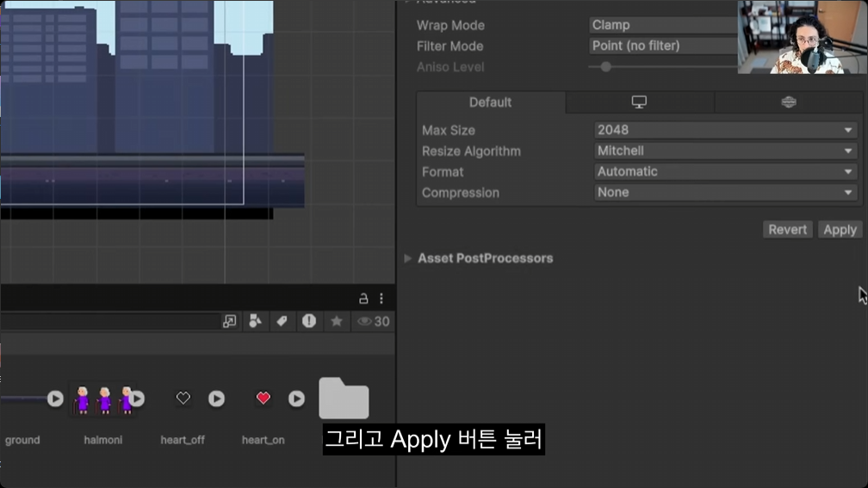Viewport: 868px width, 488px height.
Task: Click the halmoni asset name label
Action: pos(103,440)
